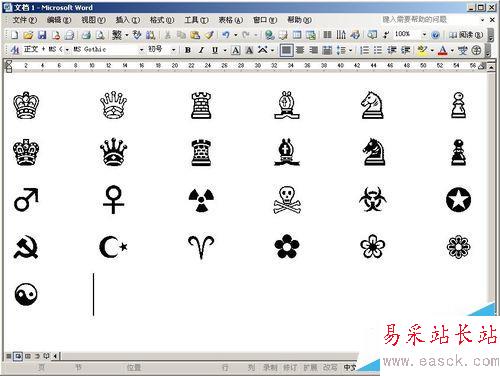Screen dimensions: 500x376
Task: Toggle underline formatting
Action: (215, 50)
